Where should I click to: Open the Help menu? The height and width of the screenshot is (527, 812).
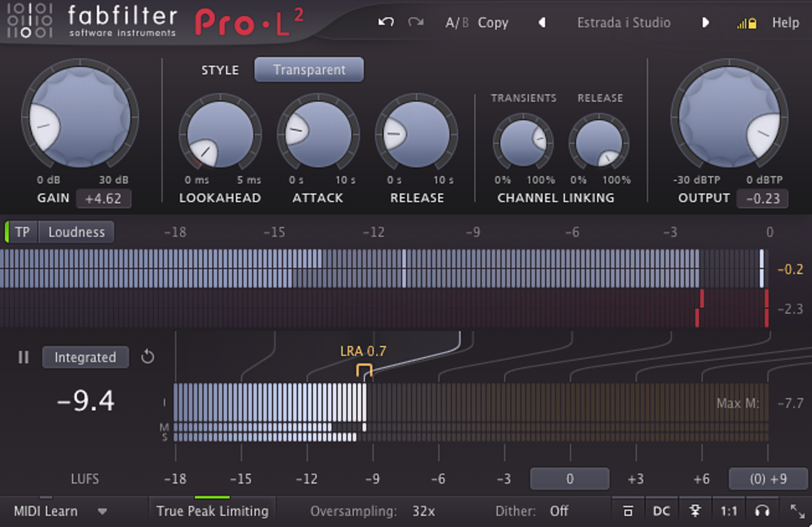coord(786,23)
